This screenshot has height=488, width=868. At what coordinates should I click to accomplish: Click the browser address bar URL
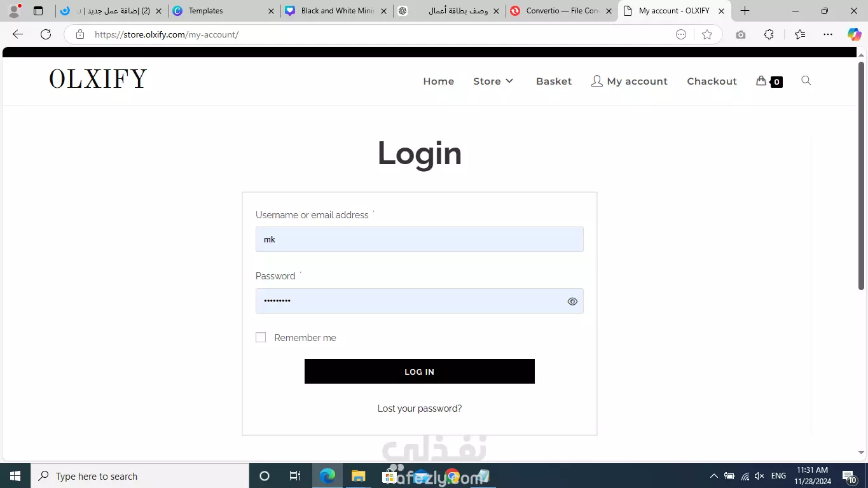pyautogui.click(x=167, y=34)
